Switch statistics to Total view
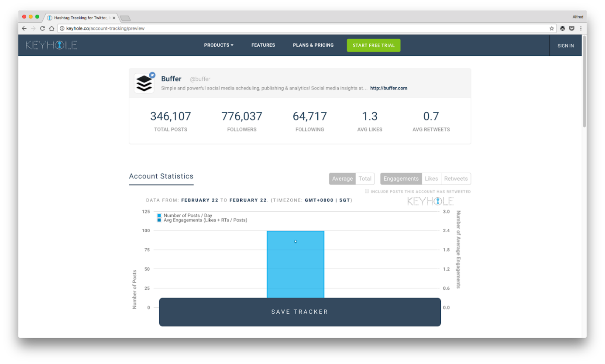This screenshot has height=364, width=605. pos(365,179)
